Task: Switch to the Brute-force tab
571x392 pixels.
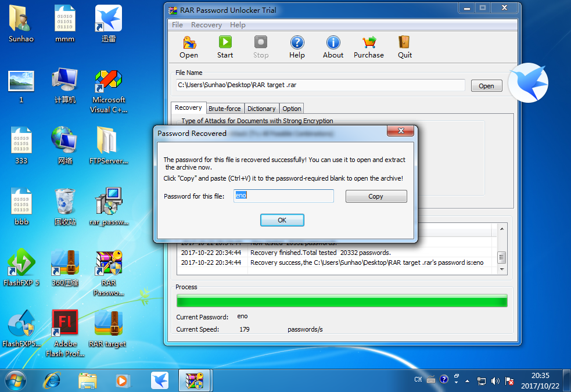Action: coord(225,109)
